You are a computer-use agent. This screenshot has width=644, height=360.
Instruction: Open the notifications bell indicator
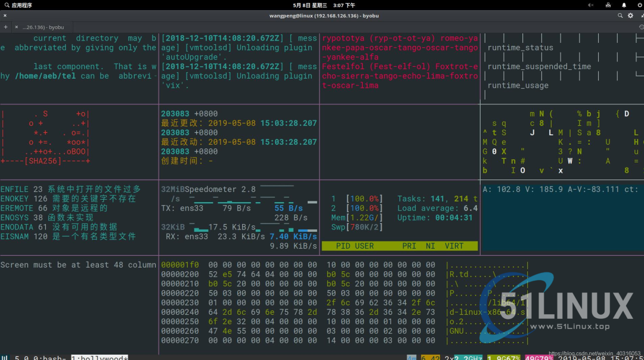pyautogui.click(x=624, y=5)
